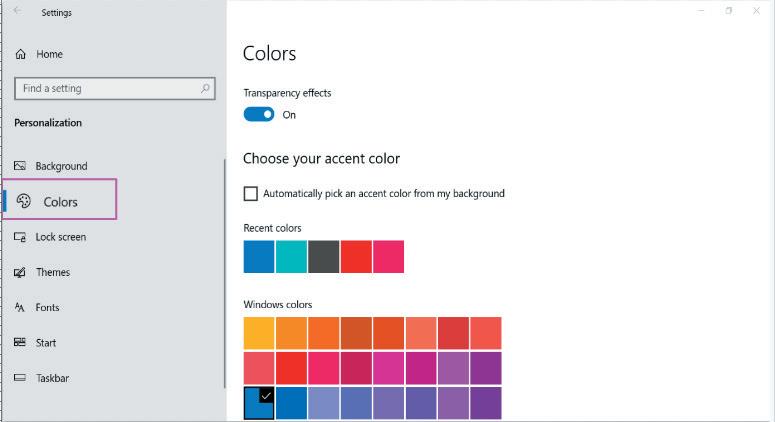
Task: Open the Lock screen settings page
Action: [60, 237]
